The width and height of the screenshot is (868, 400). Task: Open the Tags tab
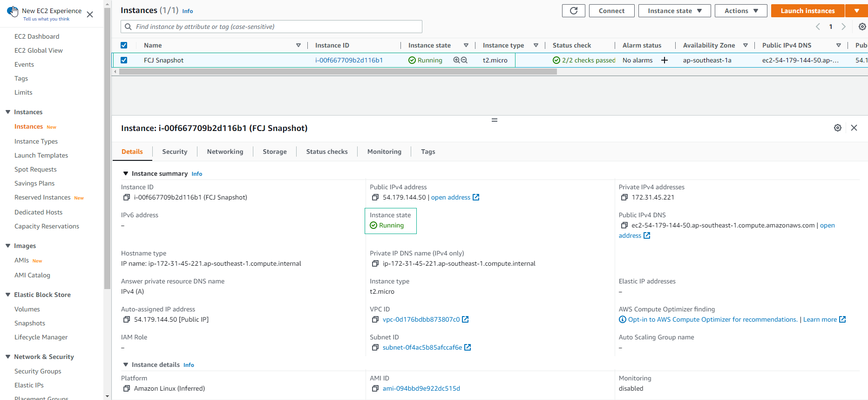pyautogui.click(x=428, y=152)
